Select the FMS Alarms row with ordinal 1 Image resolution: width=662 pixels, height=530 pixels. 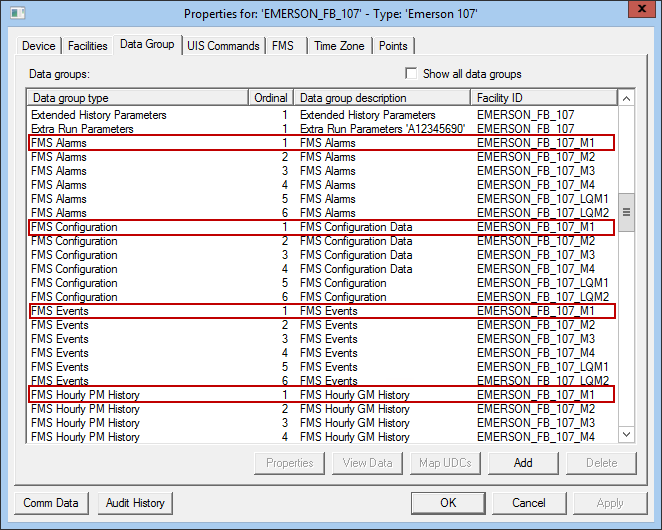point(321,143)
